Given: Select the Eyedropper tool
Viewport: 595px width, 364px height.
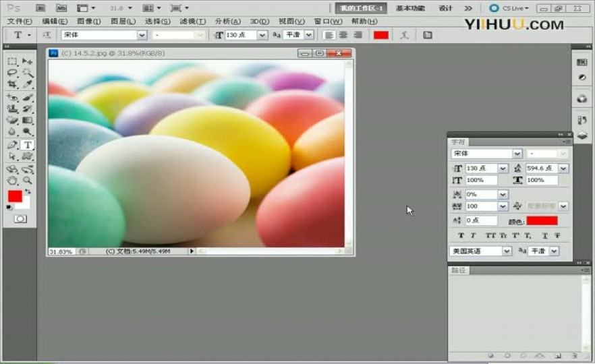Looking at the screenshot, I should [27, 84].
